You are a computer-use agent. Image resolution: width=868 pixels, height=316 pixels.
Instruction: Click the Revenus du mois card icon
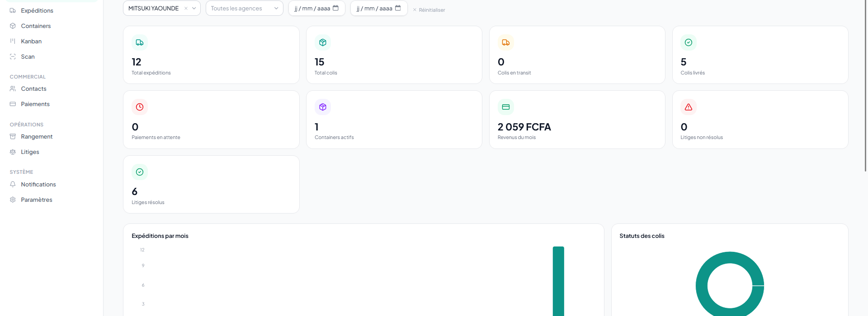pyautogui.click(x=506, y=107)
